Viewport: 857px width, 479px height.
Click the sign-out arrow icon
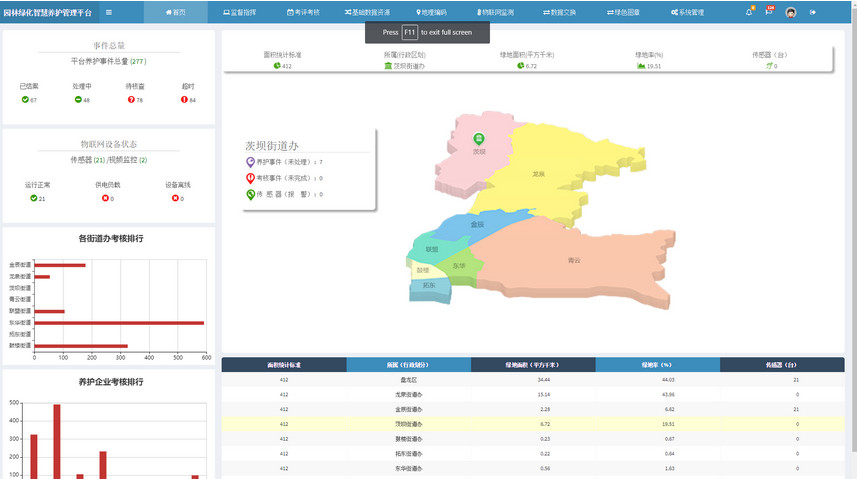click(x=813, y=12)
